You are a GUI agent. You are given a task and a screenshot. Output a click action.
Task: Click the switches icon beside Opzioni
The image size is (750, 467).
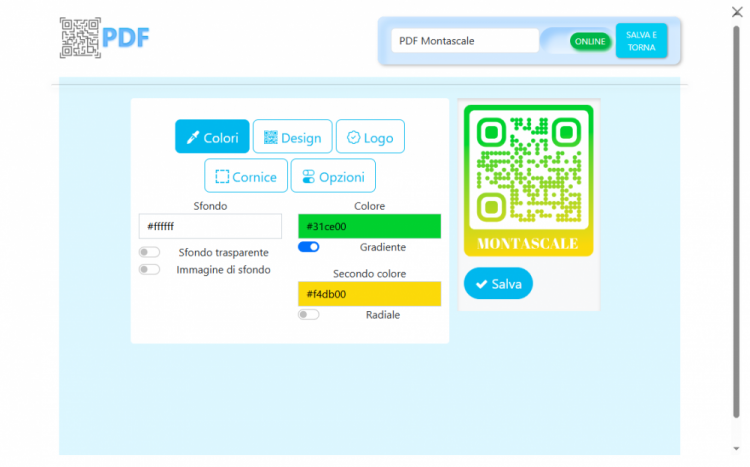click(308, 177)
